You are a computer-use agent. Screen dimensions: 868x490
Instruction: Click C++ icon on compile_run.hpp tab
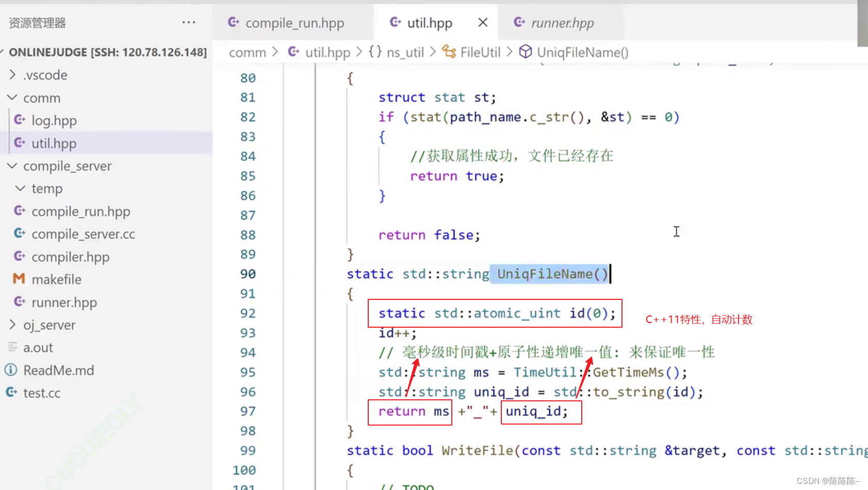coord(234,22)
